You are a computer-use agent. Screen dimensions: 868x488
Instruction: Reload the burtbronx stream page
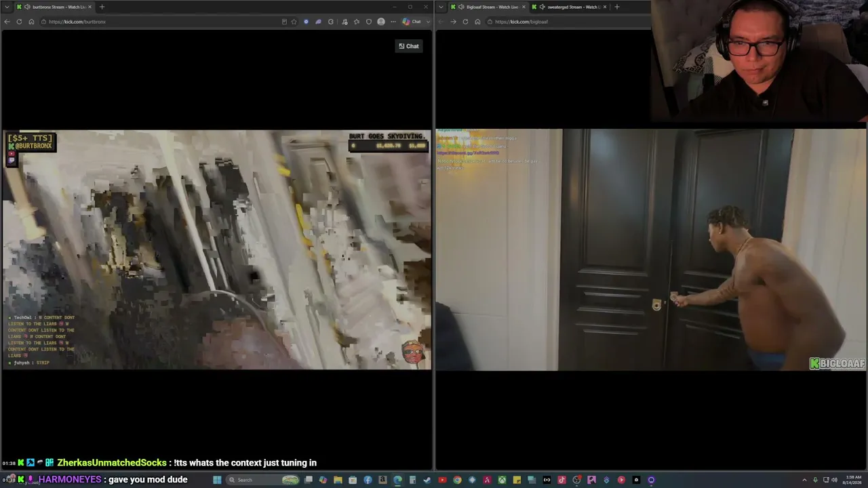click(x=19, y=22)
